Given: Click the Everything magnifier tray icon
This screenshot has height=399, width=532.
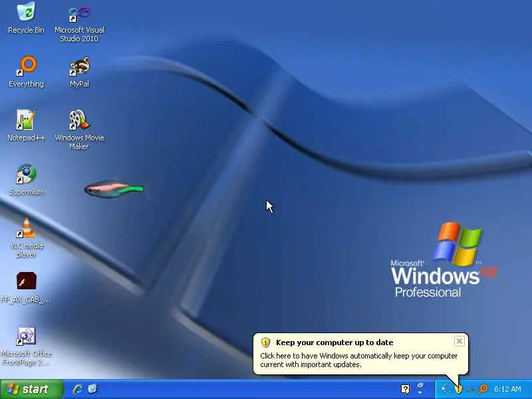Looking at the screenshot, I should coord(483,389).
